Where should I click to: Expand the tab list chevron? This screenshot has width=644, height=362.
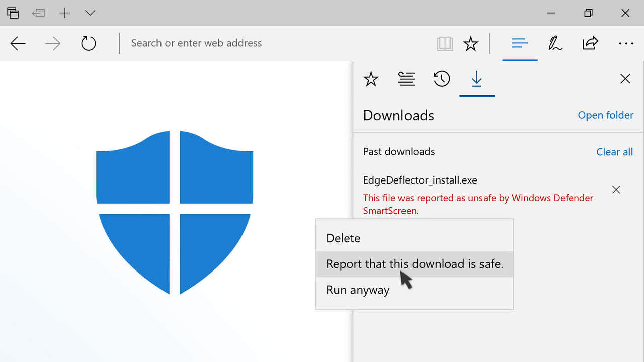point(90,13)
